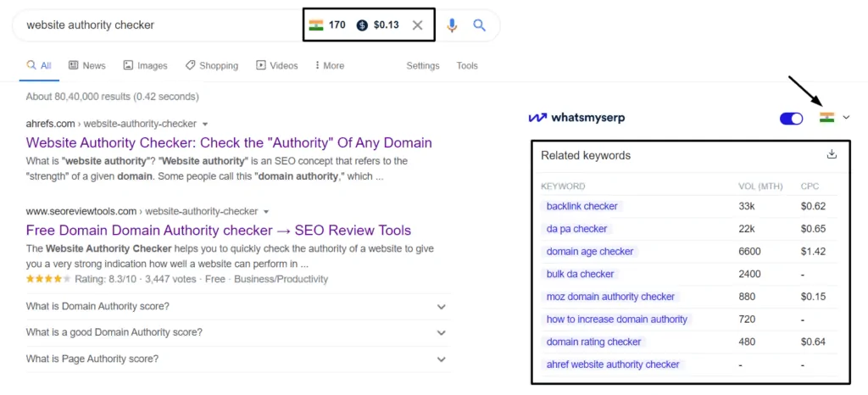This screenshot has height=395, width=868.
Task: Download related keywords with the export icon
Action: pyautogui.click(x=832, y=153)
